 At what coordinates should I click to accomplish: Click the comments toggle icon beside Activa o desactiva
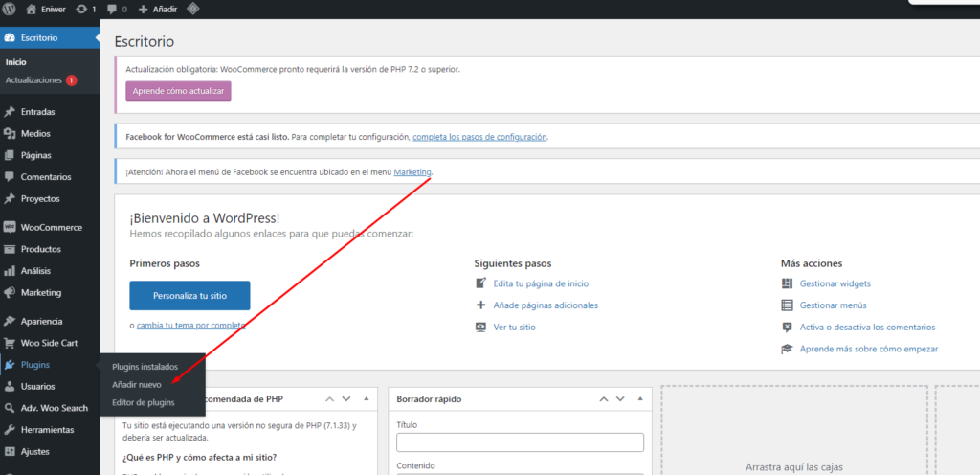click(x=787, y=327)
